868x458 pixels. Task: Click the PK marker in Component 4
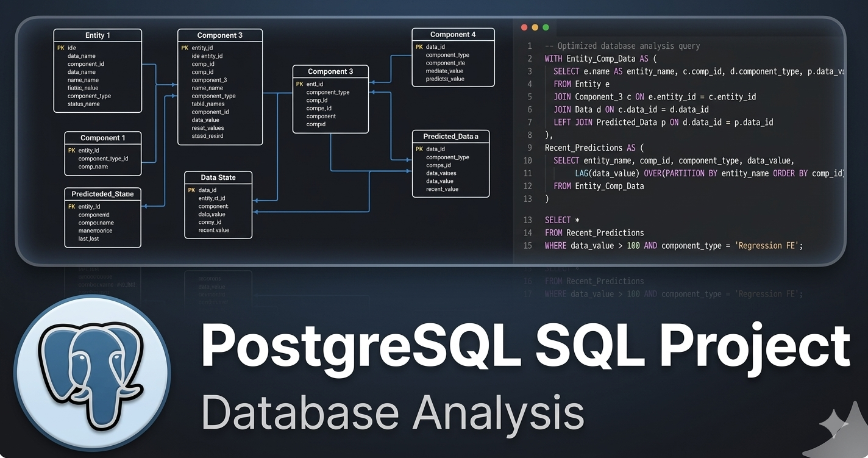click(x=419, y=46)
